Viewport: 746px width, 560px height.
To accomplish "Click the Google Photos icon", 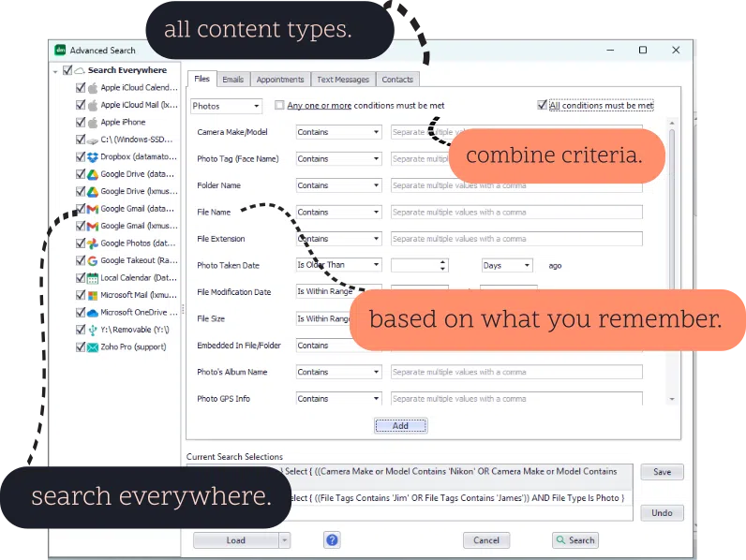I will 93,243.
